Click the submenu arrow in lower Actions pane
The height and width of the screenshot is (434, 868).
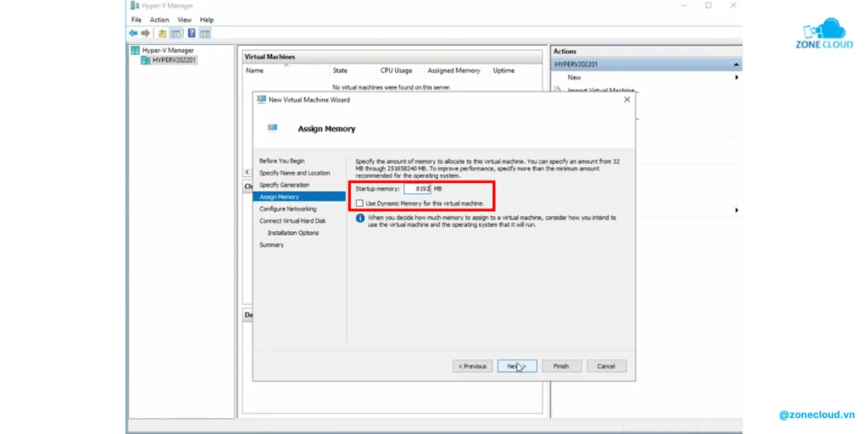coord(737,210)
